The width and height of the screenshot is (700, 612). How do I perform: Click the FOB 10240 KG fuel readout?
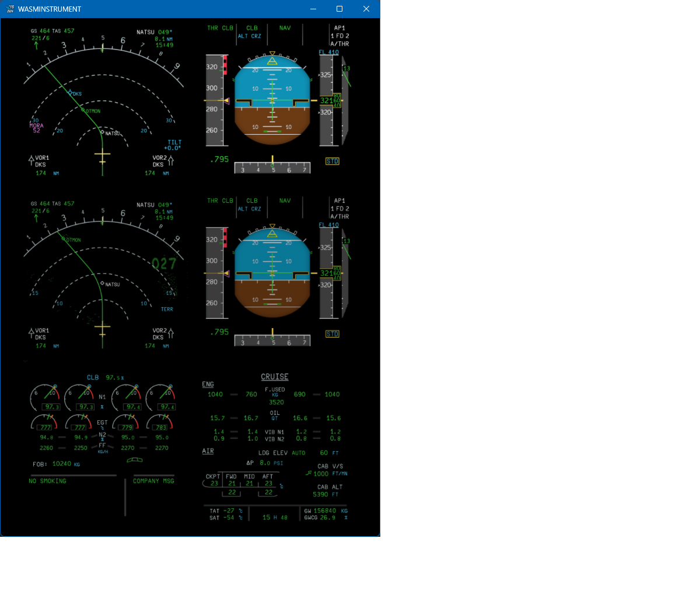pyautogui.click(x=57, y=464)
